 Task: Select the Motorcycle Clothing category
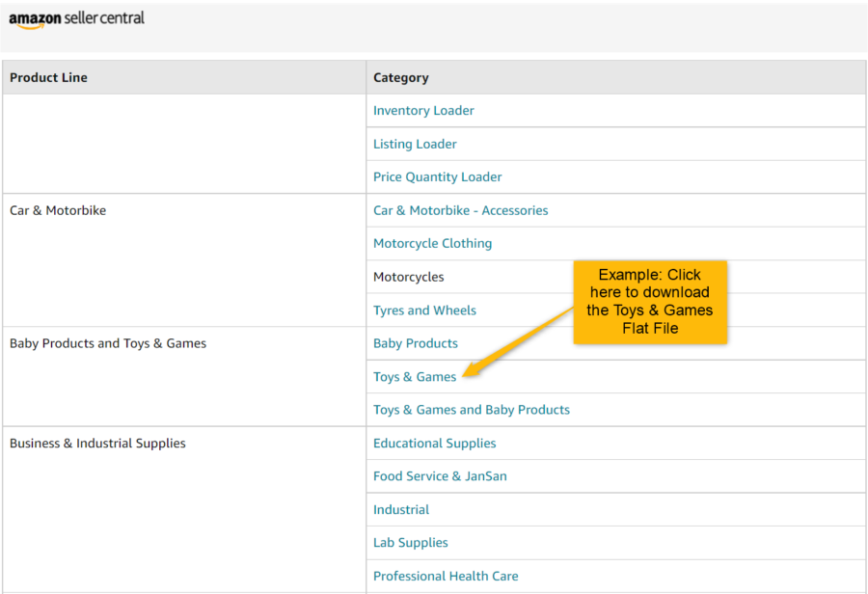coord(432,243)
